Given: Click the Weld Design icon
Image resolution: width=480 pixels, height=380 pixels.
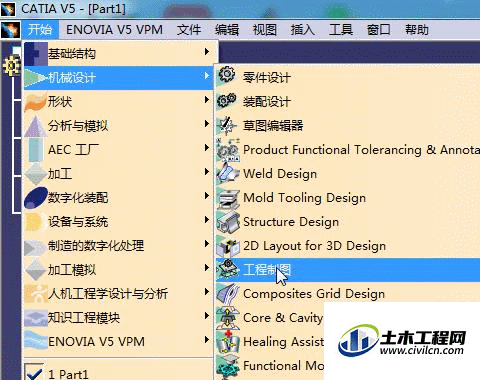Looking at the screenshot, I should [228, 174].
